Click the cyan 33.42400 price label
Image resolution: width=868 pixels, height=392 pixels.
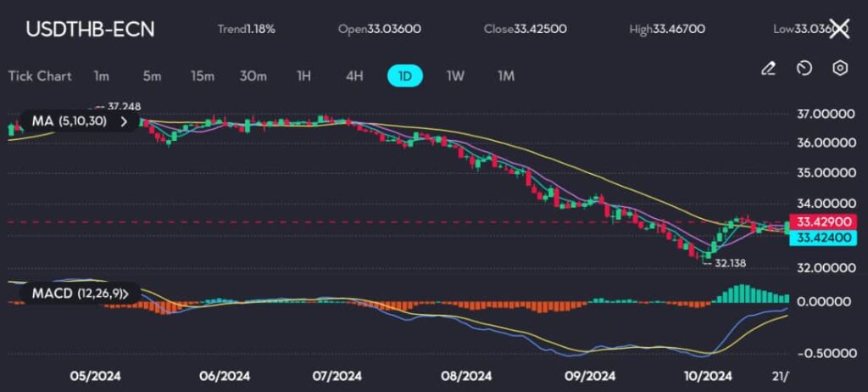point(823,238)
